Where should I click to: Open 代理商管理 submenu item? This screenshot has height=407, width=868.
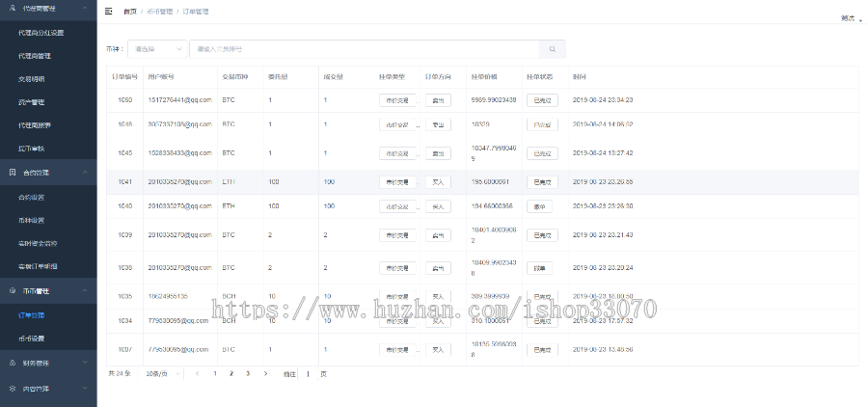[35, 56]
